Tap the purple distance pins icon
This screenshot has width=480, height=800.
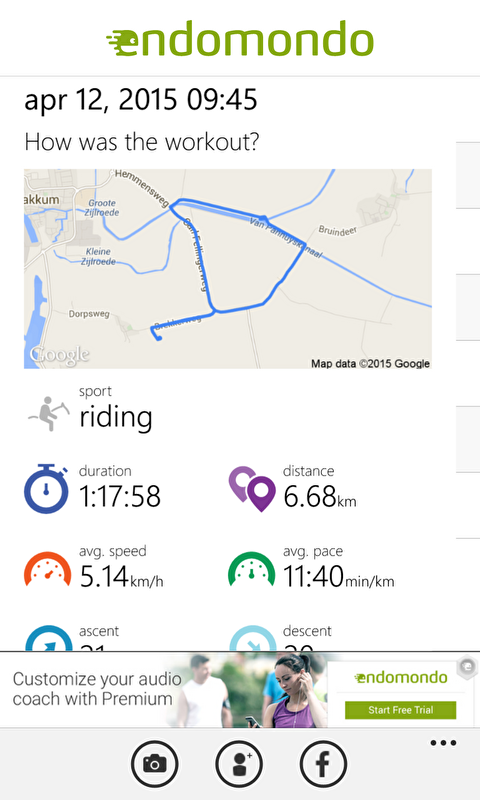[x=252, y=489]
